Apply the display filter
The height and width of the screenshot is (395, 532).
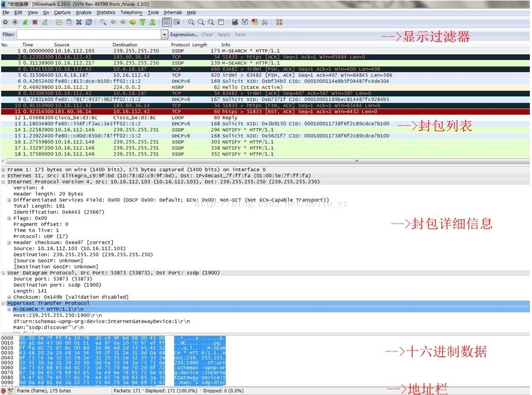point(224,35)
